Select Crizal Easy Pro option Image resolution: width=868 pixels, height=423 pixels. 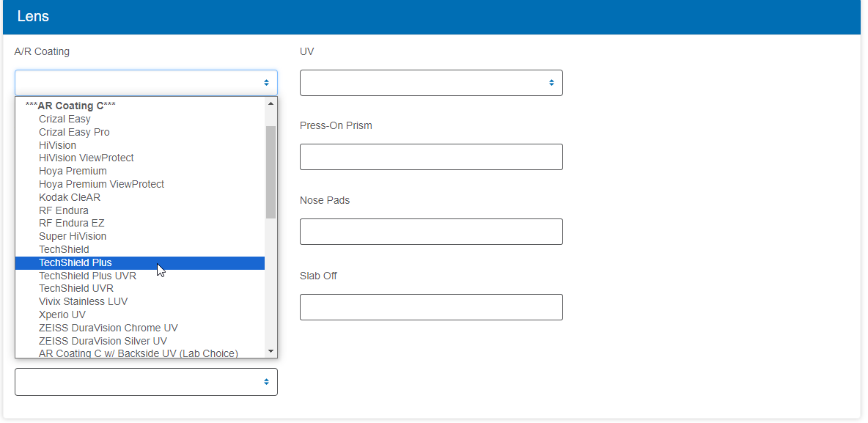coord(139,133)
